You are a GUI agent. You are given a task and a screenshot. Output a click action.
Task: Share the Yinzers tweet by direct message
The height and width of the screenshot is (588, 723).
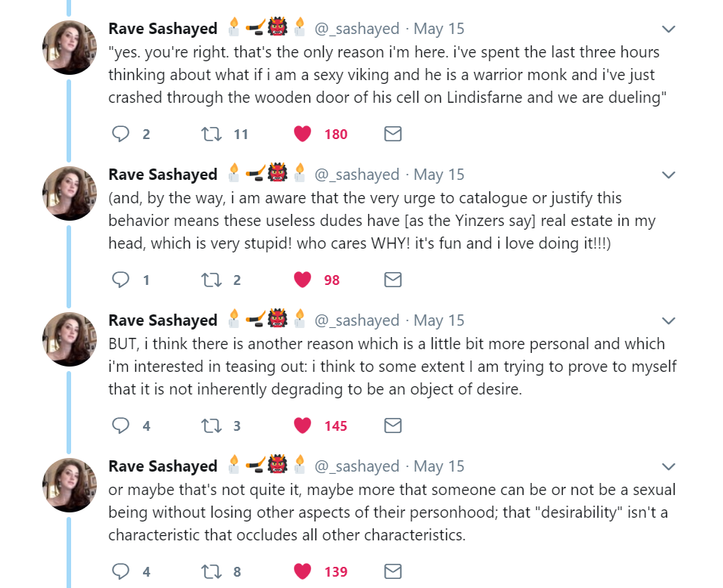point(393,280)
